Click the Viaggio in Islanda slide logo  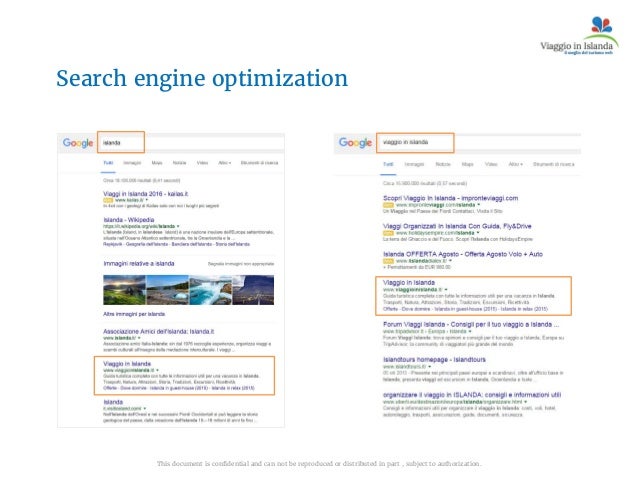pos(579,35)
